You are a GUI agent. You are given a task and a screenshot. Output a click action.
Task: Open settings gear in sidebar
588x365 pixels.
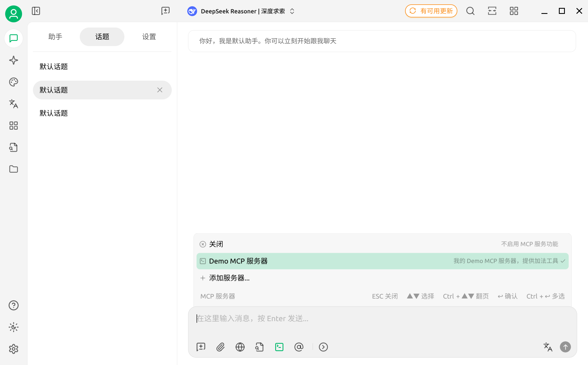pos(14,349)
